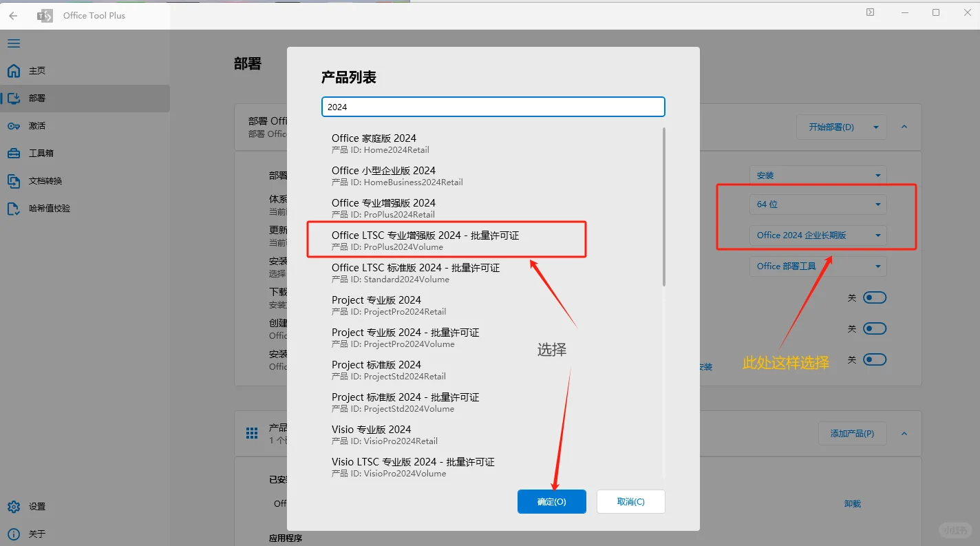Toggle the bottom 关 switch on
Viewport: 980px width, 546px height.
click(x=875, y=359)
